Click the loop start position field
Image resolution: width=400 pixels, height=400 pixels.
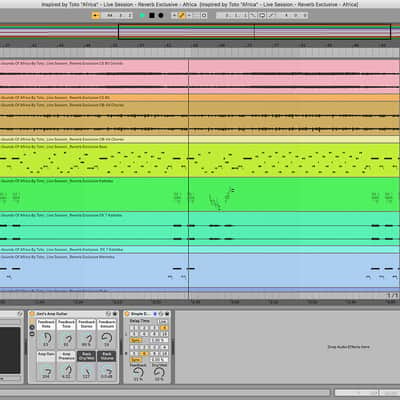[x=232, y=15]
